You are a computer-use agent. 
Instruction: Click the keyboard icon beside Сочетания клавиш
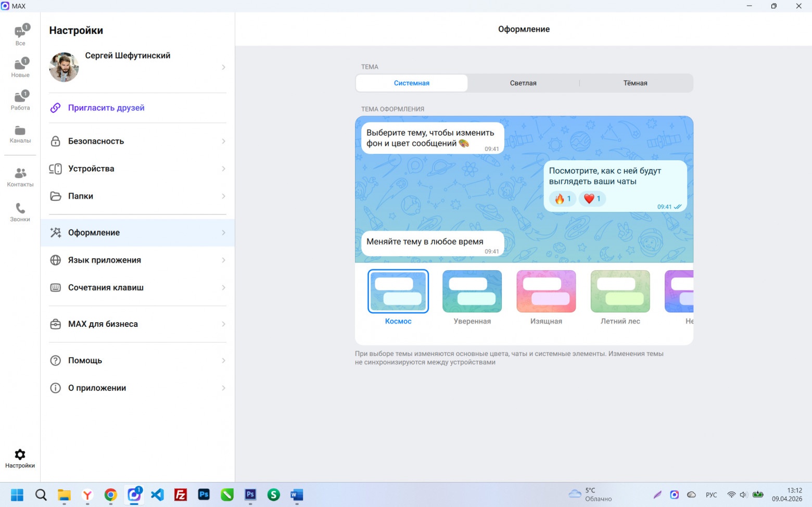[x=55, y=287]
